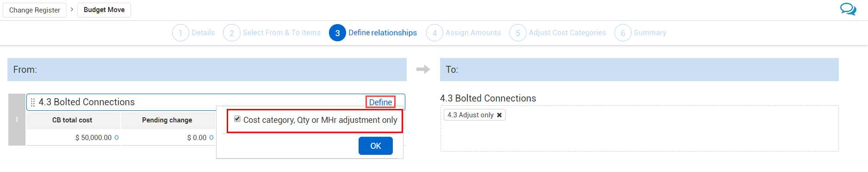Grab the drag handle beside 4.3 Bolted Connections
868x172 pixels.
(33, 102)
